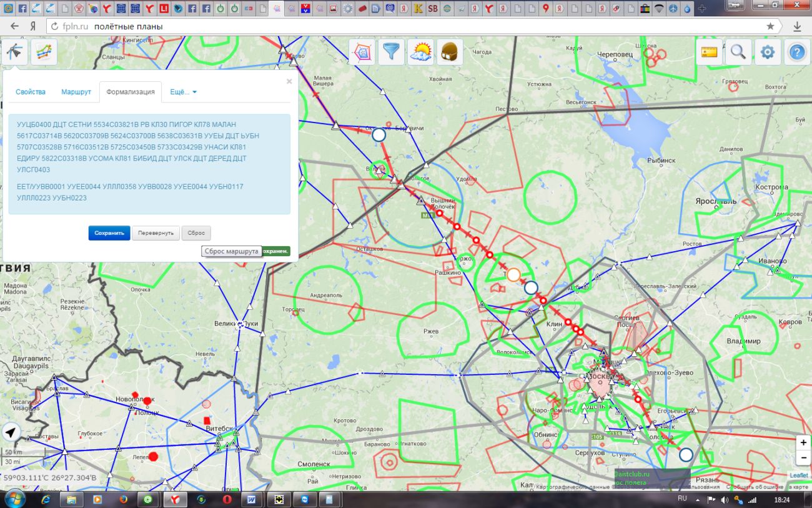Expand the Ещё dropdown menu
The image size is (812, 508).
[x=183, y=92]
